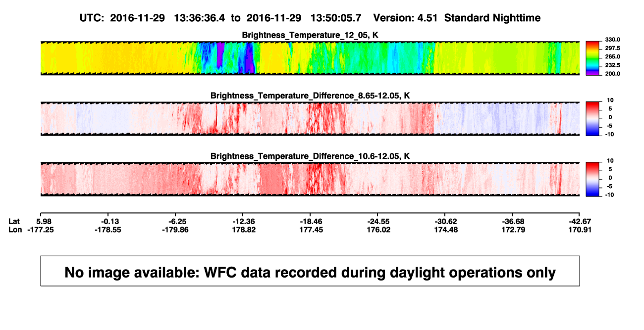
Task: Click the latitude value -18.46
Action: [310, 221]
